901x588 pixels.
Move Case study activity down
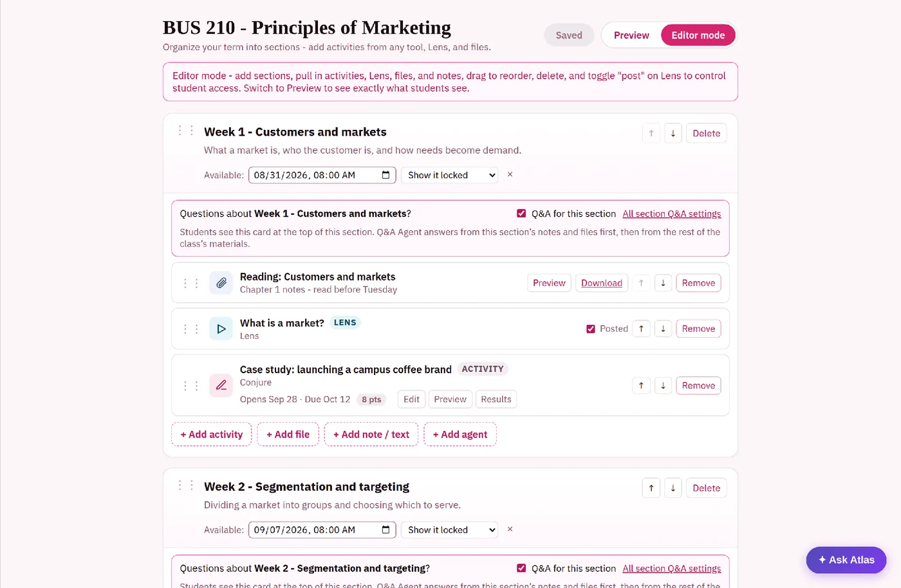click(x=663, y=385)
